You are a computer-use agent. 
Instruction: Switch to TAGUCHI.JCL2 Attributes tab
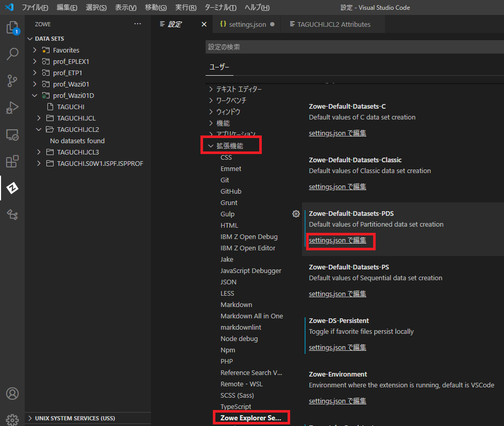coord(333,24)
